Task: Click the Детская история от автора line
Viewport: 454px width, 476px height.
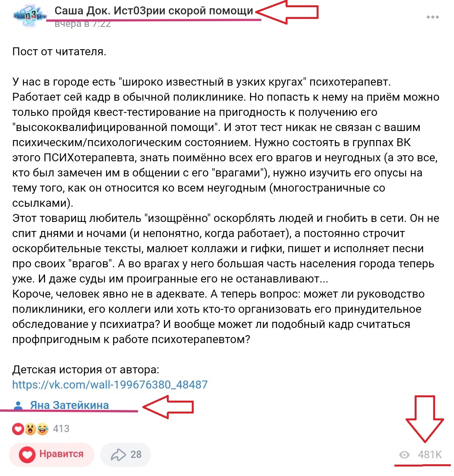Action: tap(86, 370)
